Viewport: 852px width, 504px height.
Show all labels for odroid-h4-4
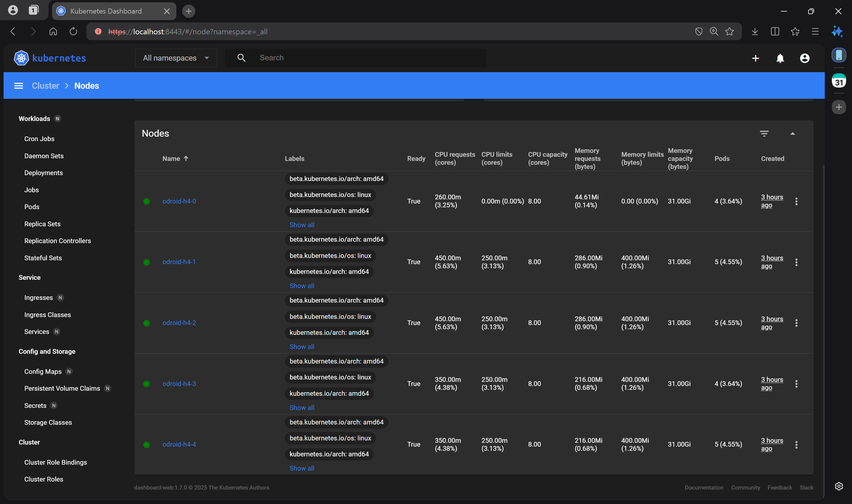point(301,468)
